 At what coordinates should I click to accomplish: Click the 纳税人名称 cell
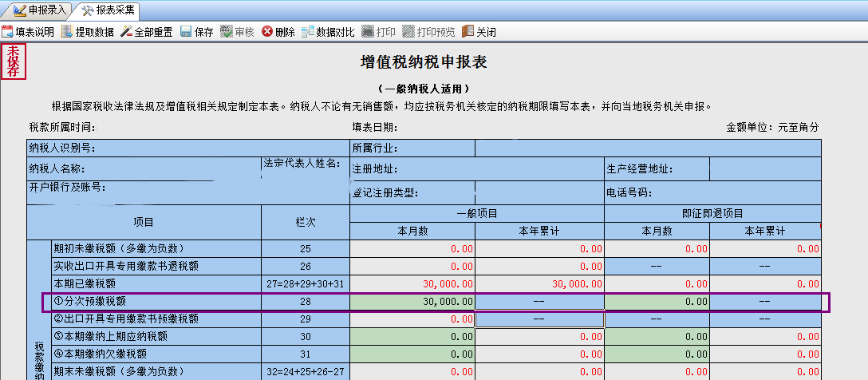pyautogui.click(x=144, y=169)
